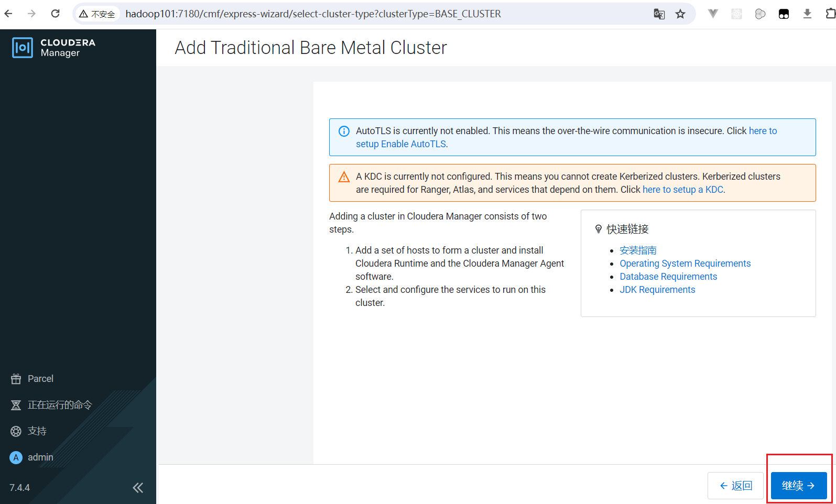Viewport: 836px width, 504px height.
Task: Open Operating System Requirements link
Action: 685,264
